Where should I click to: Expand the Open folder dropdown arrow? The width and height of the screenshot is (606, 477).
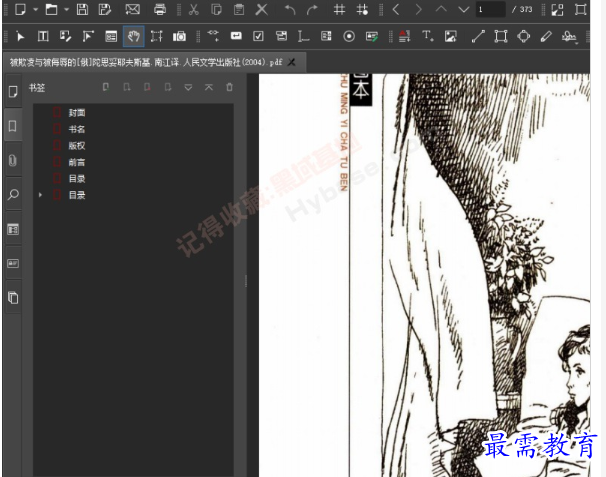point(66,9)
